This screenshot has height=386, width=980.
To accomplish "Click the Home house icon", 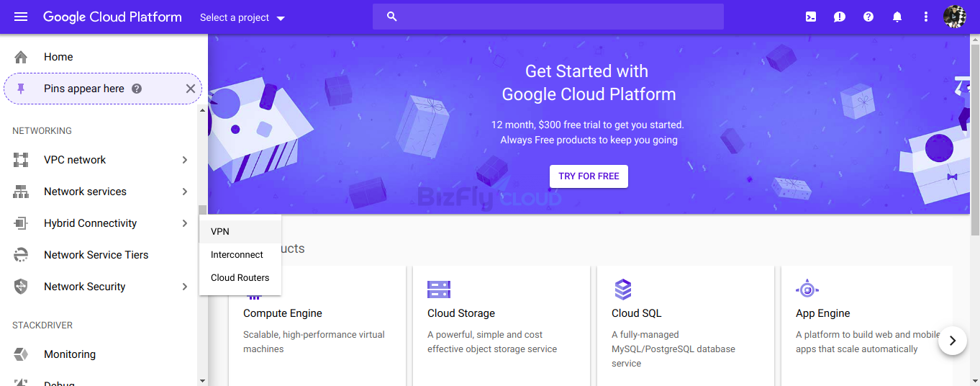I will point(21,57).
